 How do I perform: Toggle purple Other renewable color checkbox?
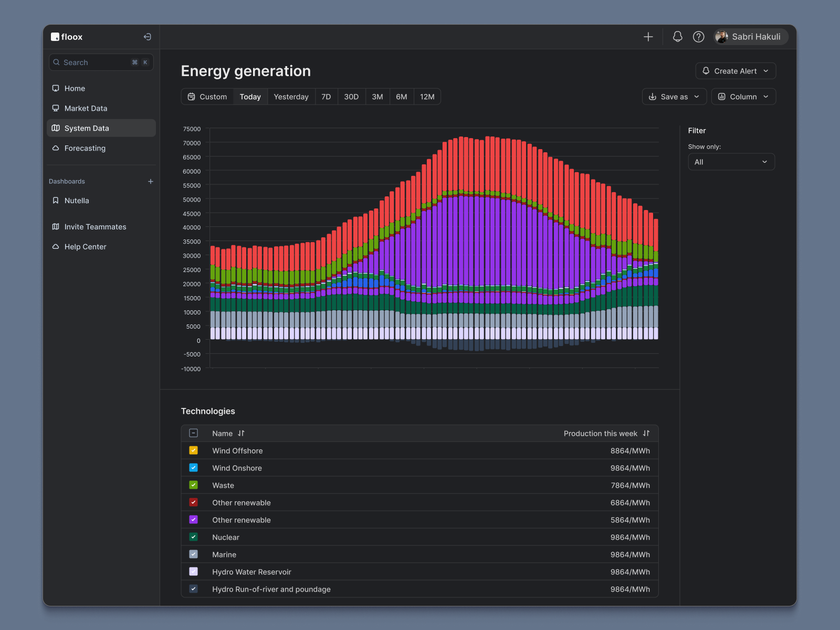(194, 520)
